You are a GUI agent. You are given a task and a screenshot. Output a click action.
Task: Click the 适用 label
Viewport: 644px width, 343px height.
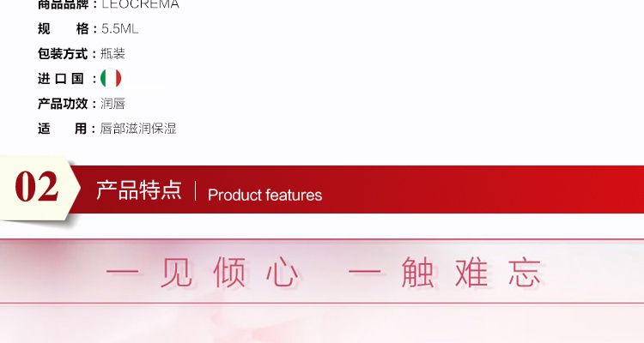63,129
